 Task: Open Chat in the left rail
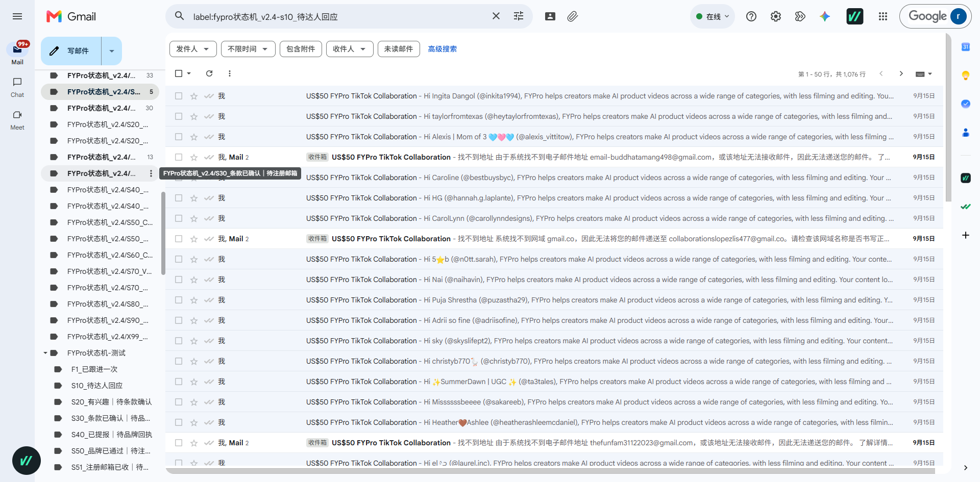[x=17, y=87]
